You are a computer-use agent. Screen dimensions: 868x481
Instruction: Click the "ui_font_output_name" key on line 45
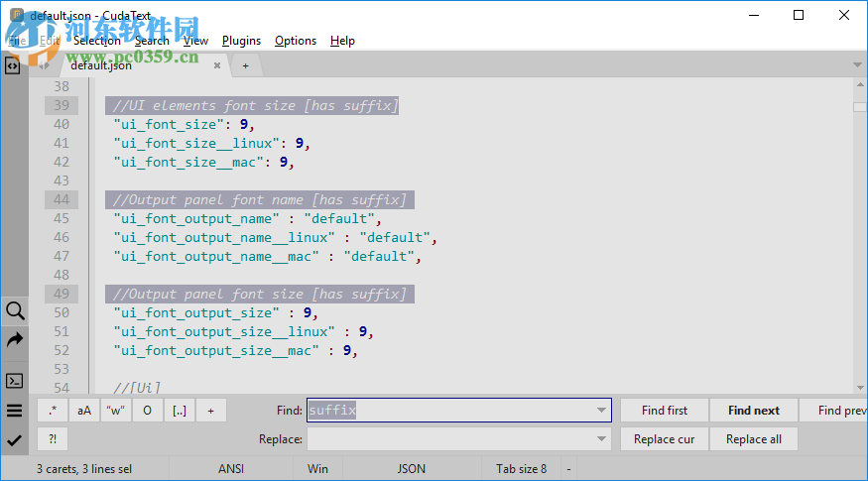[x=196, y=218]
